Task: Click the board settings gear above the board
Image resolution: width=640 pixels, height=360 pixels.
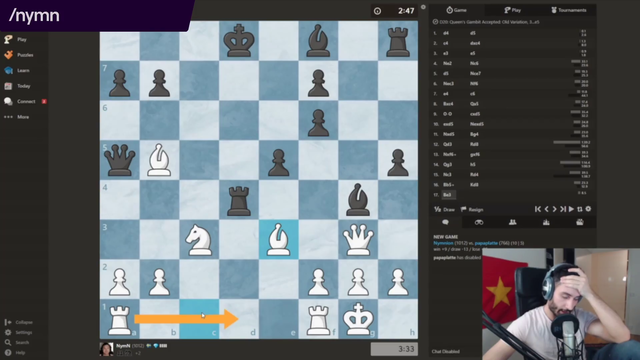Action: 423,7
